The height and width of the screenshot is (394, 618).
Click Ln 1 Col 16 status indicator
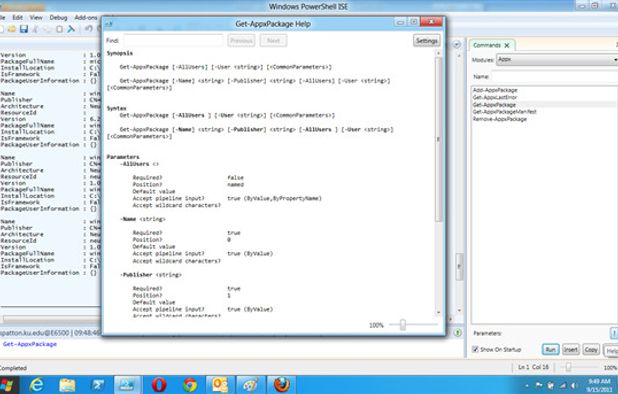pyautogui.click(x=533, y=367)
